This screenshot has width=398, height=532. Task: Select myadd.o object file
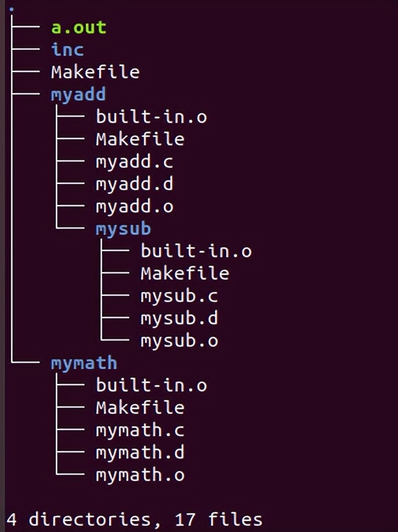click(134, 206)
